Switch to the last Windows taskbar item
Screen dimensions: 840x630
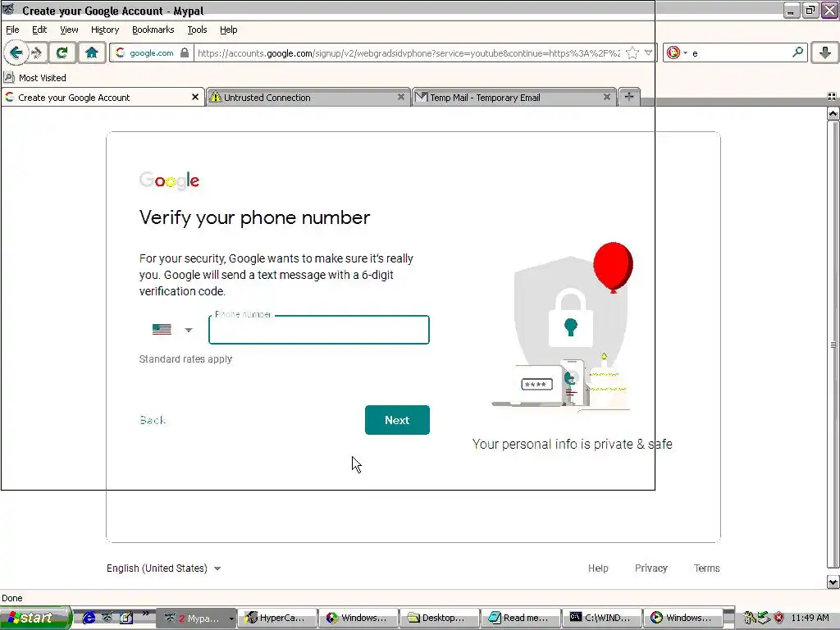[684, 618]
